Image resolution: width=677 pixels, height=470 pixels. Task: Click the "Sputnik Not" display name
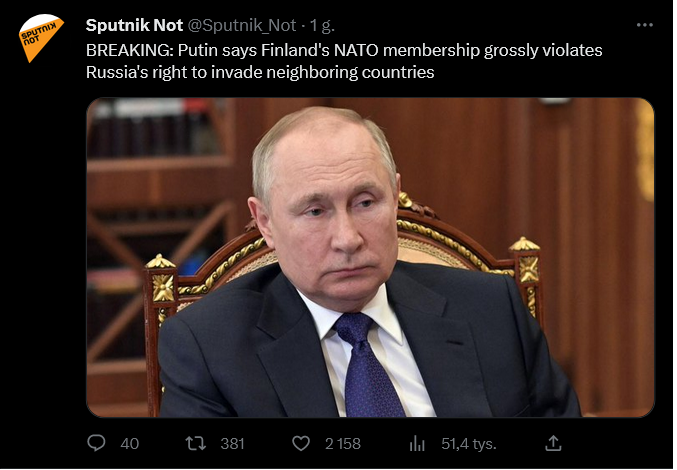pyautogui.click(x=134, y=25)
